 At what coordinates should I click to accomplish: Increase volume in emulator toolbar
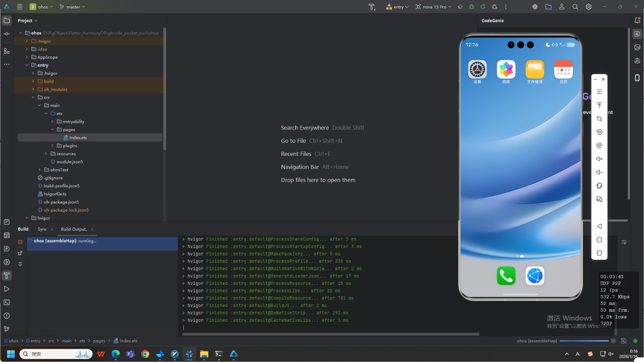[x=599, y=159]
